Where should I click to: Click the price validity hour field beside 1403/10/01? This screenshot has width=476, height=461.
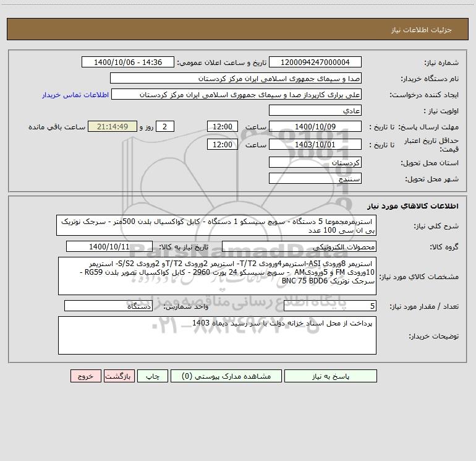coord(222,144)
